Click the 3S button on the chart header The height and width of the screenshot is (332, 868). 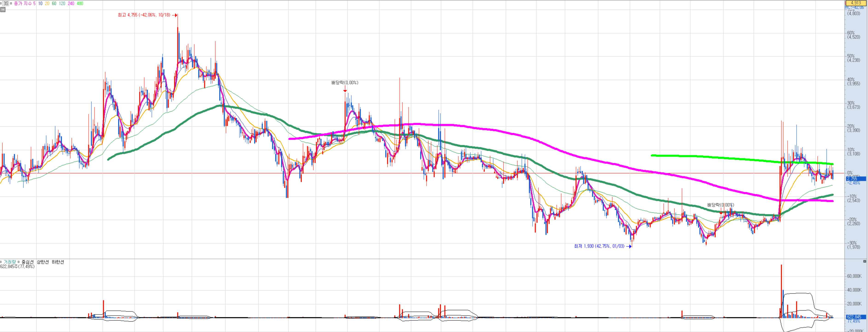6,3
